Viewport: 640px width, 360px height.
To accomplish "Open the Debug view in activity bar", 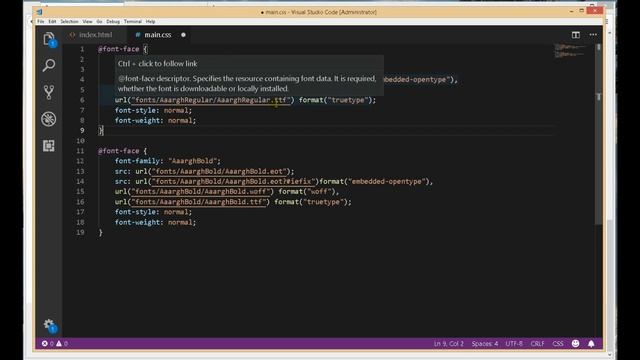I will pyautogui.click(x=49, y=119).
